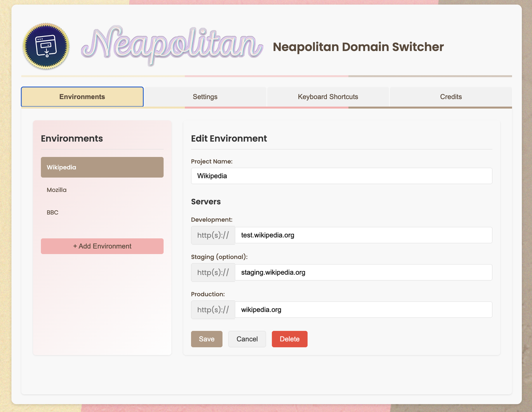The image size is (532, 412).
Task: Click the Development http(s):// prefix label
Action: [213, 235]
